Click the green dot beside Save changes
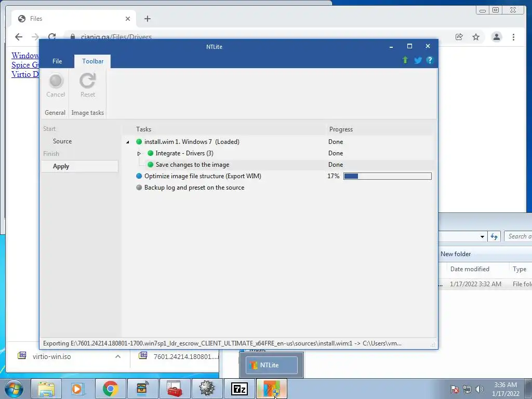This screenshot has width=532, height=399. click(x=151, y=165)
